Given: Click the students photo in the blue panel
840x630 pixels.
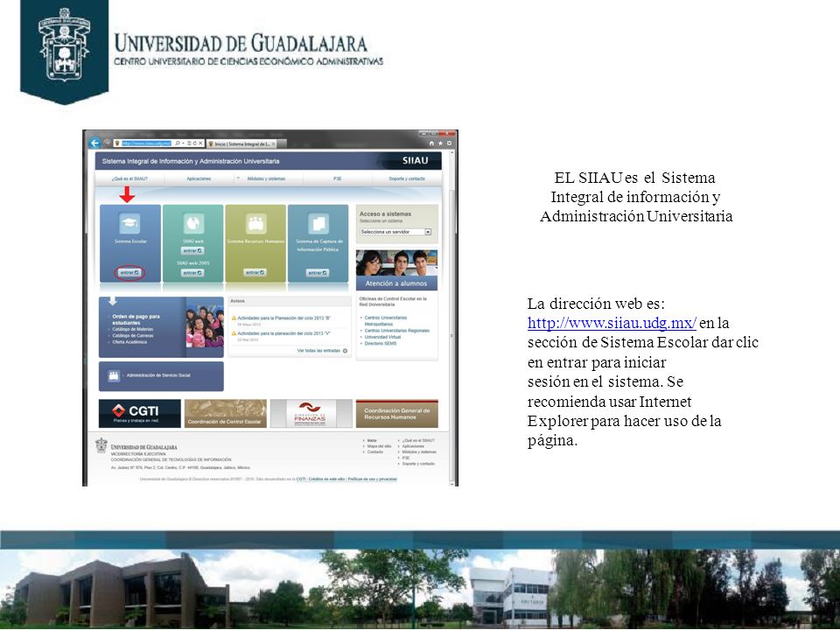Looking at the screenshot, I should point(205,326).
